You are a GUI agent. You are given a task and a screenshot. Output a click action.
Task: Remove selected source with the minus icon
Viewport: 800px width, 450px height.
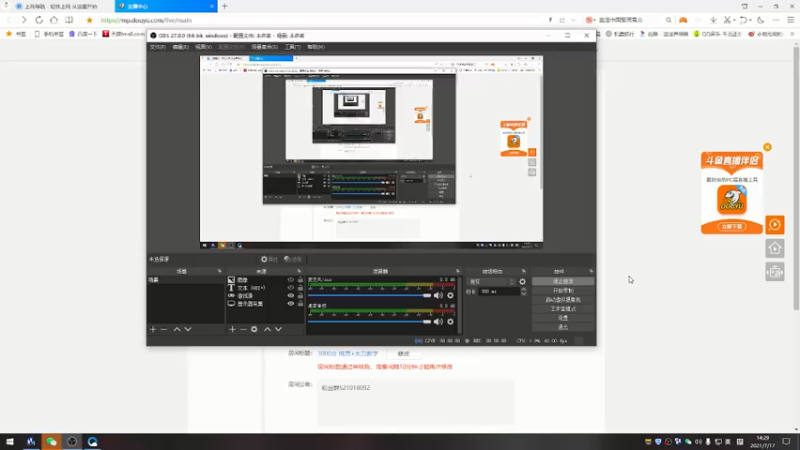click(243, 330)
